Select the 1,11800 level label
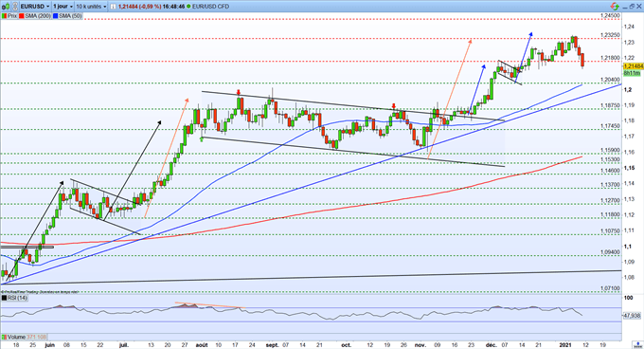The width and height of the screenshot is (644, 349). (x=610, y=214)
